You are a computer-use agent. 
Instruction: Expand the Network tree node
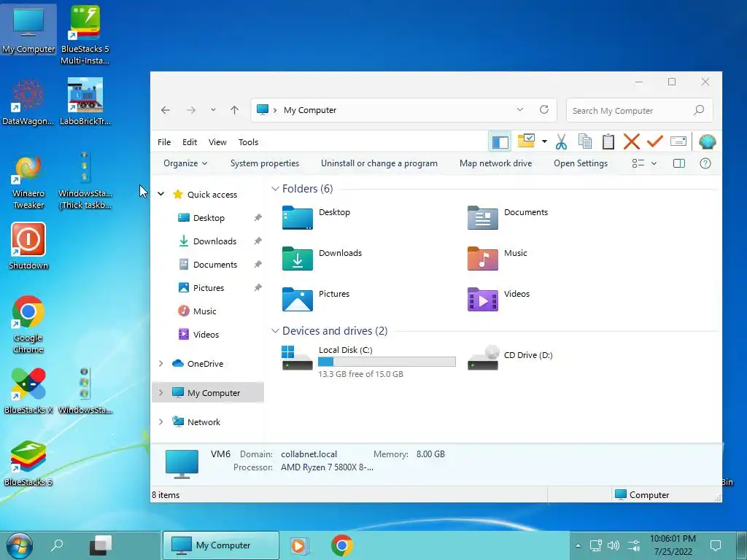(x=161, y=421)
